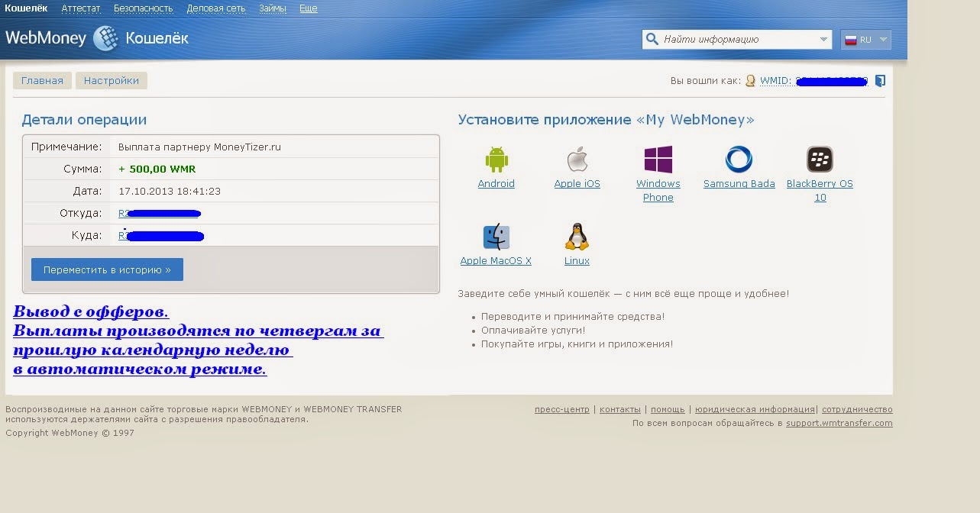Click the Android app icon

click(x=496, y=160)
